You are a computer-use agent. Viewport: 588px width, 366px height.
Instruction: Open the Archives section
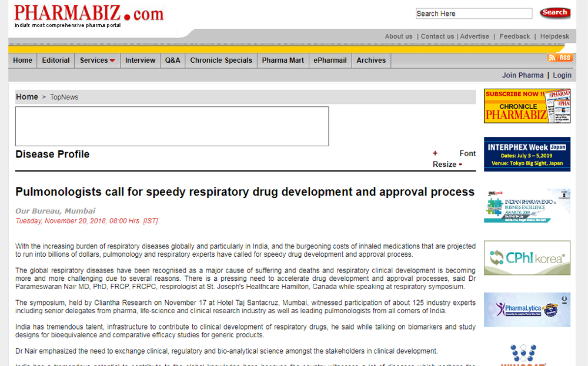(x=371, y=61)
